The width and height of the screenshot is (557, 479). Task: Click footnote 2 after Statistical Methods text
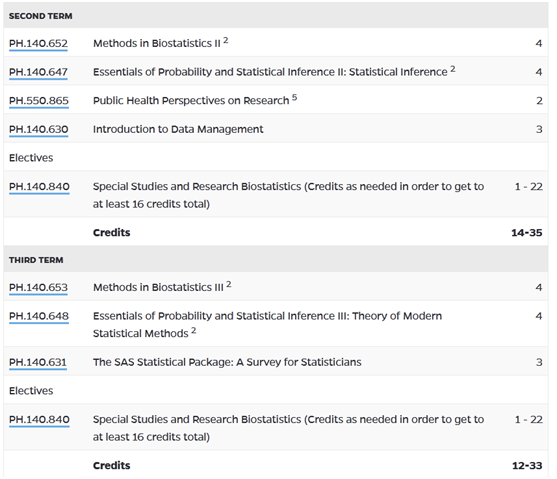coord(194,330)
